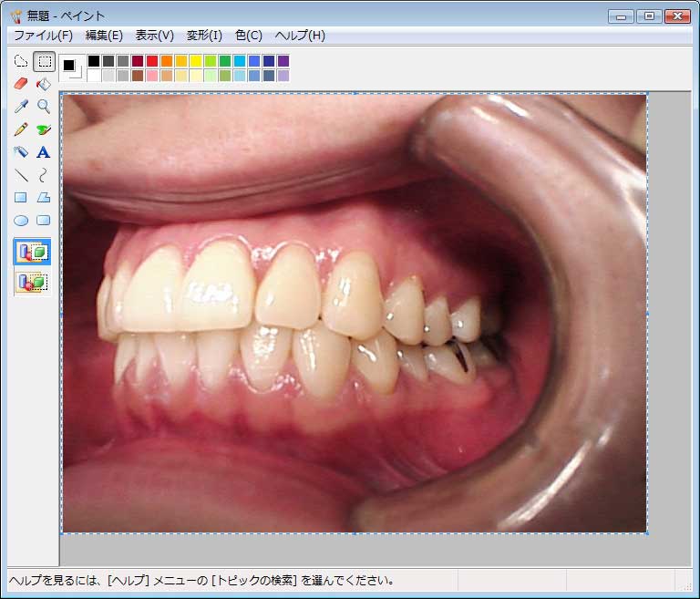Switch to transparent selection mode option
The width and height of the screenshot is (700, 599).
coord(32,283)
